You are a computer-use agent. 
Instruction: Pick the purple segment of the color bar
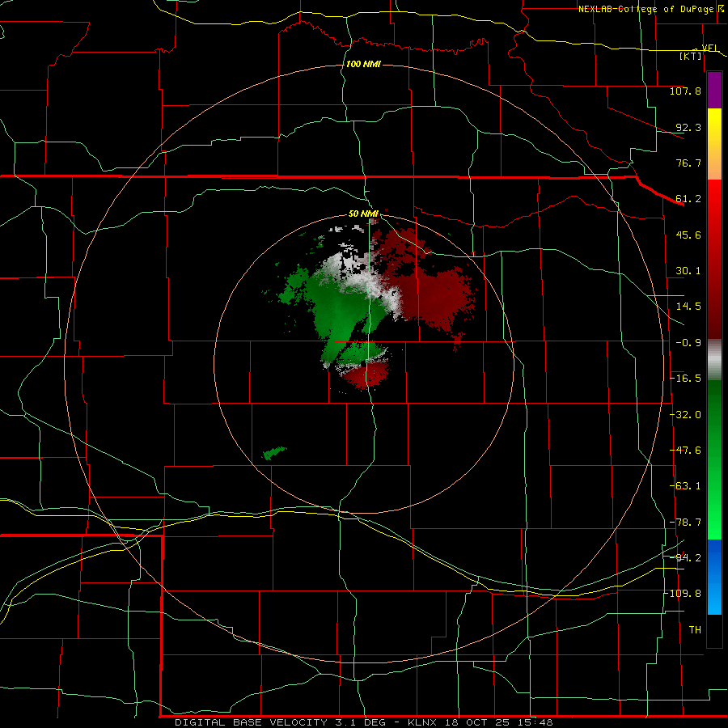714,91
